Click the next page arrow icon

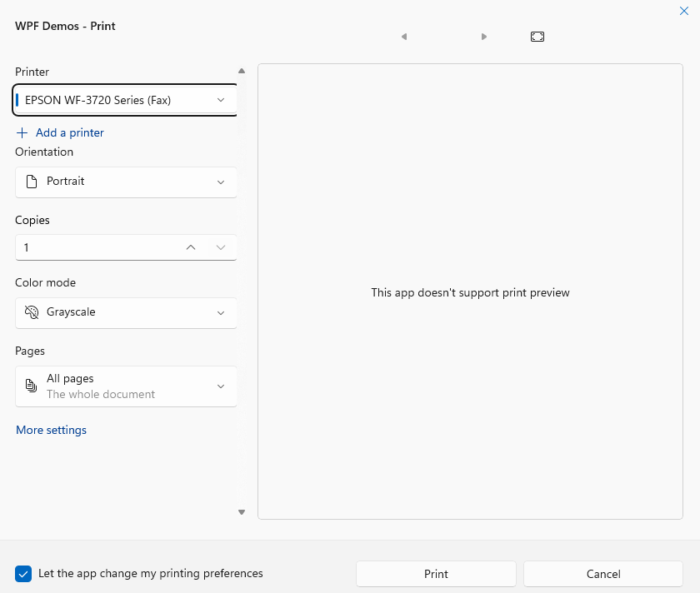click(484, 37)
